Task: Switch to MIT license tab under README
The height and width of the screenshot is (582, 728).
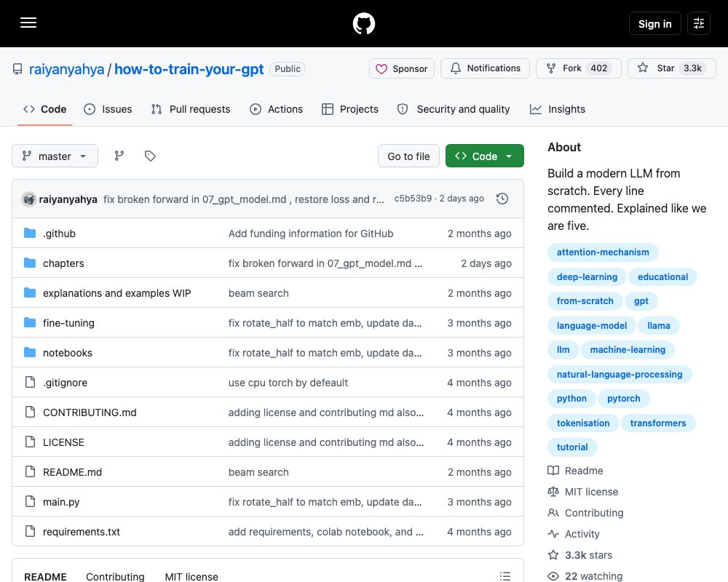Action: click(x=191, y=576)
